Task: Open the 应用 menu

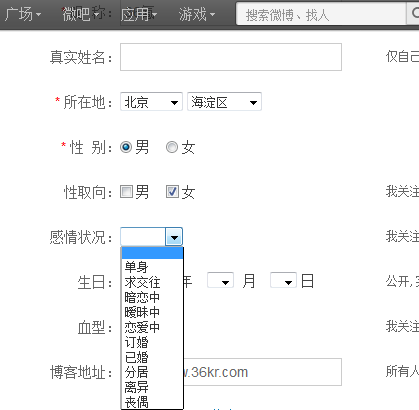Action: 139,14
